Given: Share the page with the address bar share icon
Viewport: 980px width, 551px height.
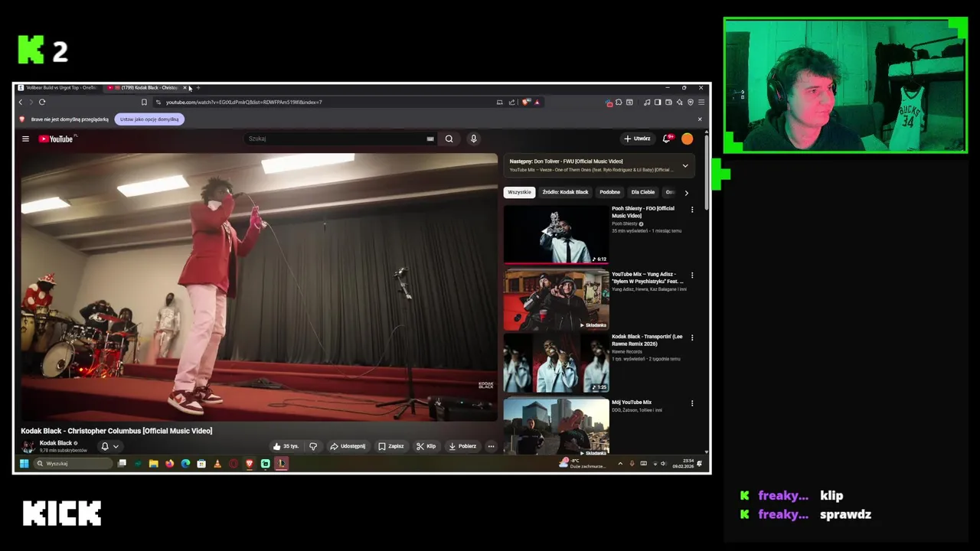Looking at the screenshot, I should (511, 102).
